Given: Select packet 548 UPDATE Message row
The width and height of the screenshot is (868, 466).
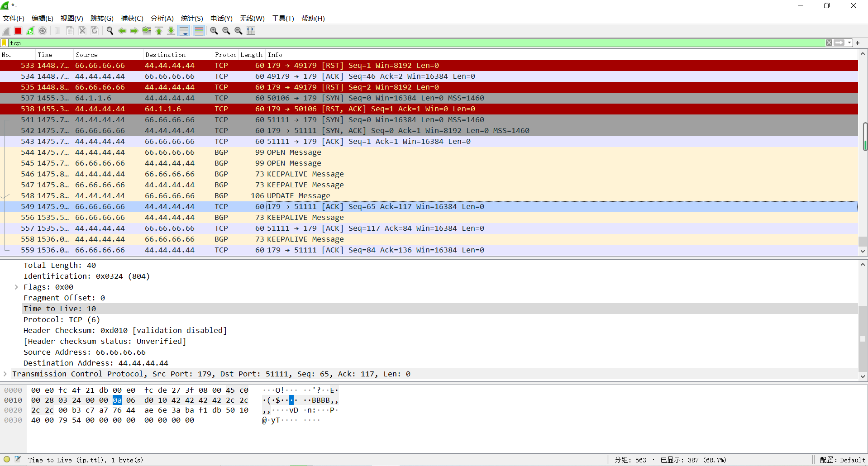Looking at the screenshot, I should point(429,196).
